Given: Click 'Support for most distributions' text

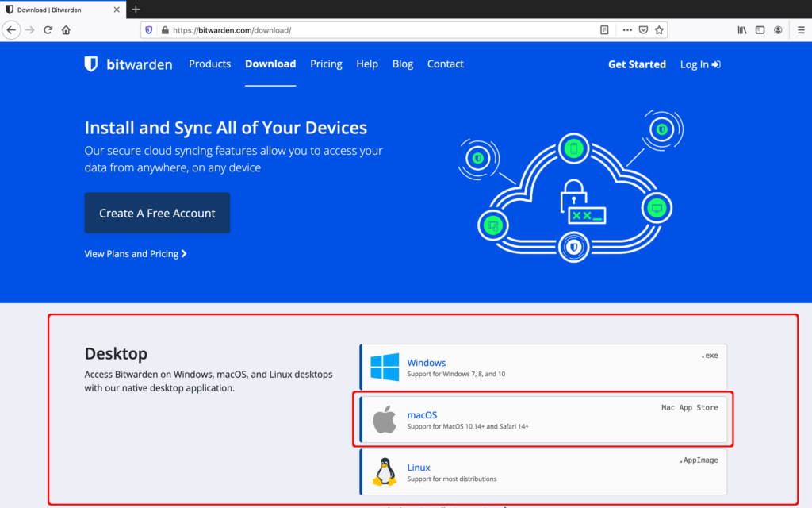Looking at the screenshot, I should coord(451,479).
